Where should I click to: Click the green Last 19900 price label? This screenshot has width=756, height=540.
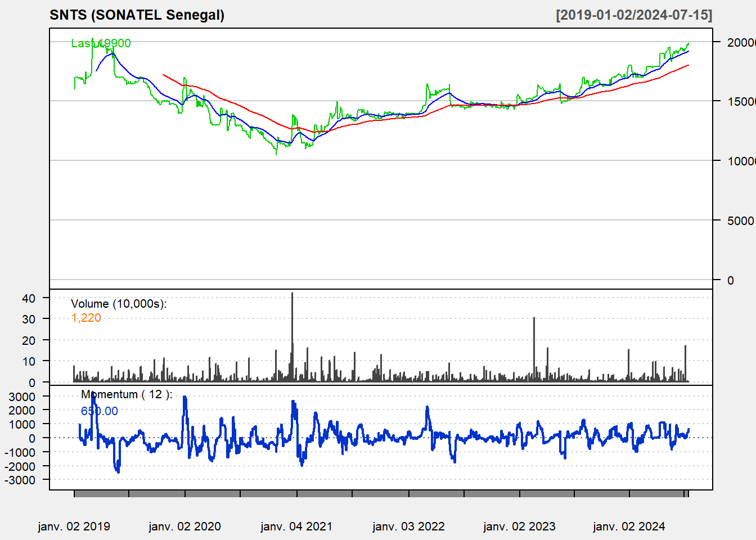point(101,43)
